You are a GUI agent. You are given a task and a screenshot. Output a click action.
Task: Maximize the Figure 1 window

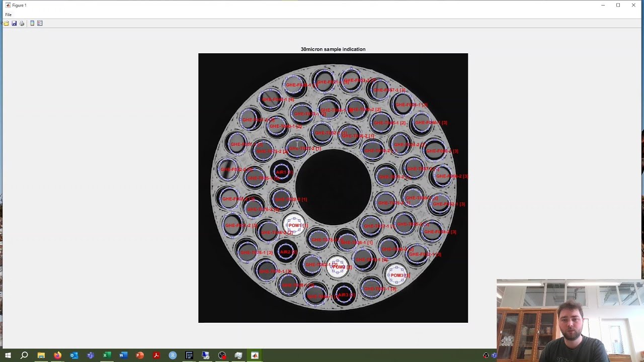618,5
